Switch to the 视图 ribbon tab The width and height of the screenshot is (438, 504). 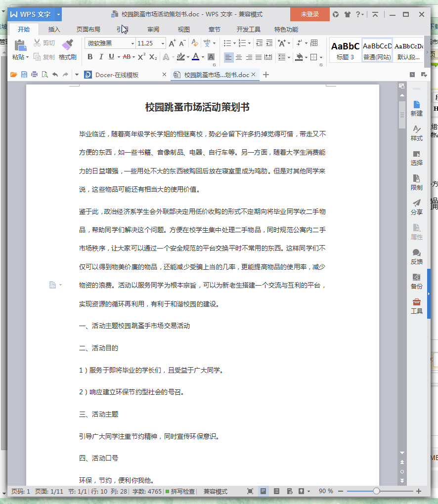(183, 30)
